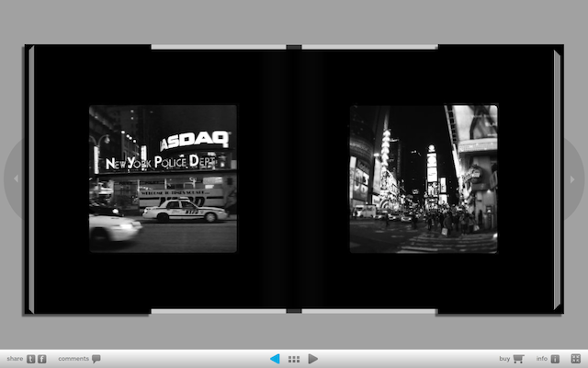
Task: Go to next page with gray arrow
Action: 312,359
